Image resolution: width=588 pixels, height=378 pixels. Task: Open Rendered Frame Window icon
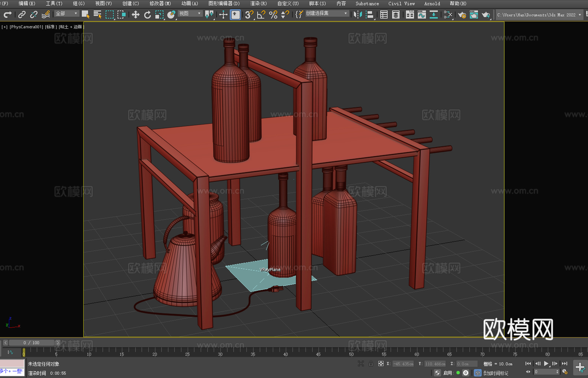click(474, 14)
